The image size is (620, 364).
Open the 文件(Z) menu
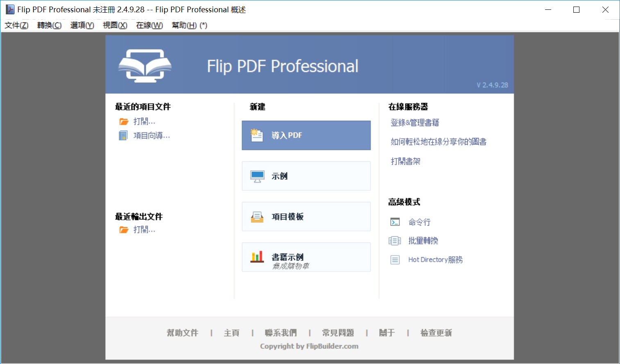(16, 25)
